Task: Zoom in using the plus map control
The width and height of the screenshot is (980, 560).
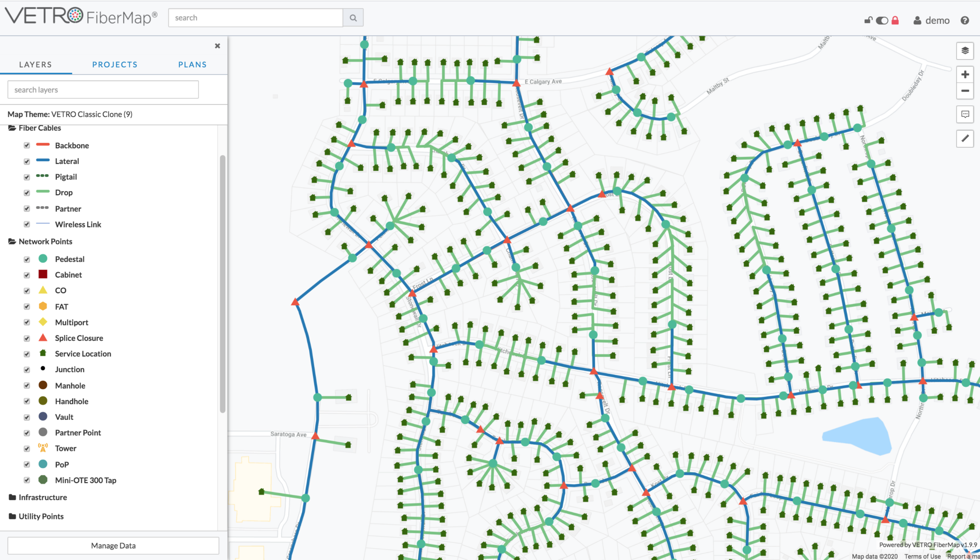Action: click(965, 74)
